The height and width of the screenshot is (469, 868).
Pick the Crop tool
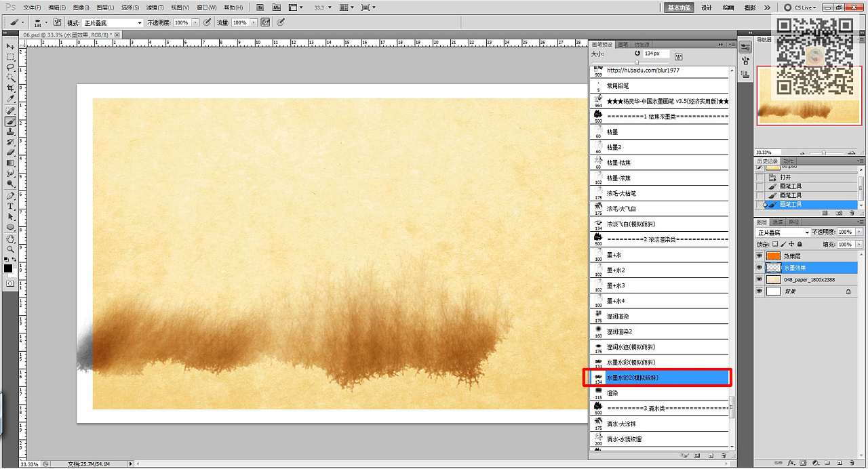click(x=11, y=88)
